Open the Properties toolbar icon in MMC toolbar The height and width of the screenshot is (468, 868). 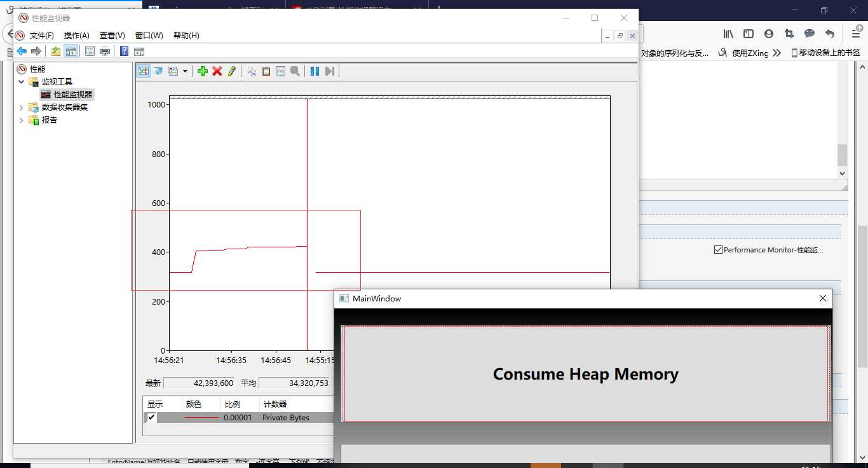pos(90,52)
